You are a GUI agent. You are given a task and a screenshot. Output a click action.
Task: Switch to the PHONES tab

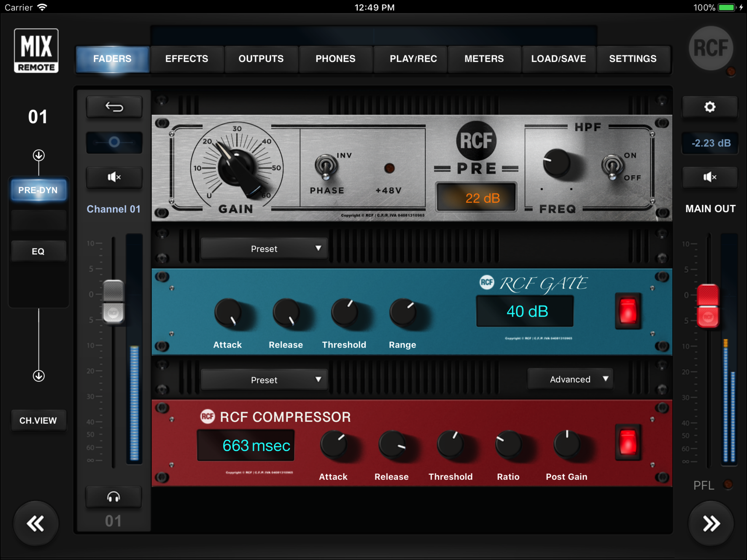[x=336, y=59]
